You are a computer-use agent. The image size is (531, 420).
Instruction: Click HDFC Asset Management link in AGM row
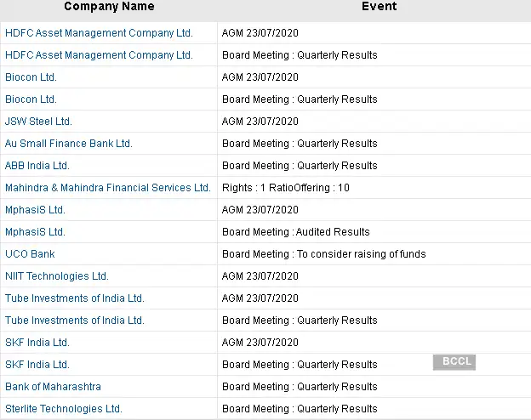point(99,33)
